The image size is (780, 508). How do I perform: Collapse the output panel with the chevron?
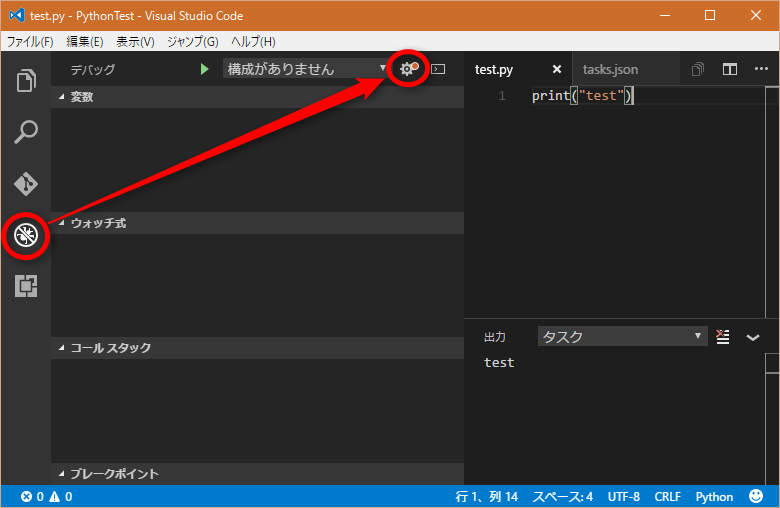pyautogui.click(x=753, y=337)
